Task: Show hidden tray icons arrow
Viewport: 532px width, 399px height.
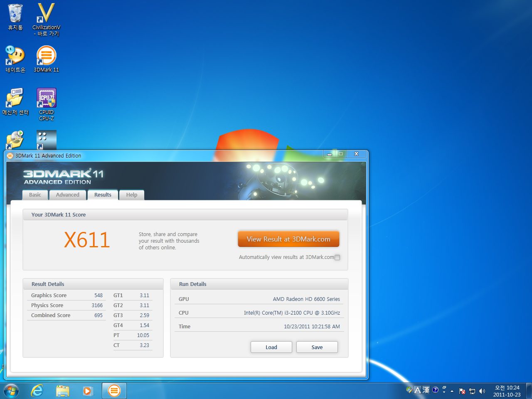Action: 452,391
